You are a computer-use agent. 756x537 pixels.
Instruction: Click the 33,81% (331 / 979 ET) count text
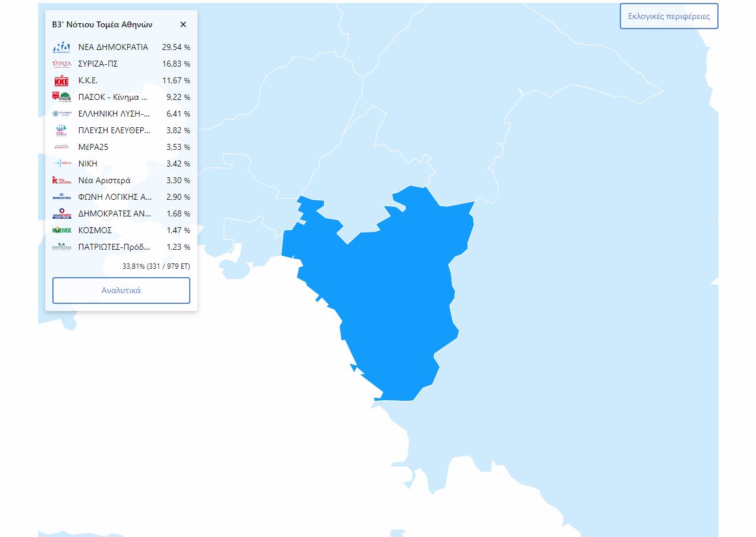[x=156, y=266]
